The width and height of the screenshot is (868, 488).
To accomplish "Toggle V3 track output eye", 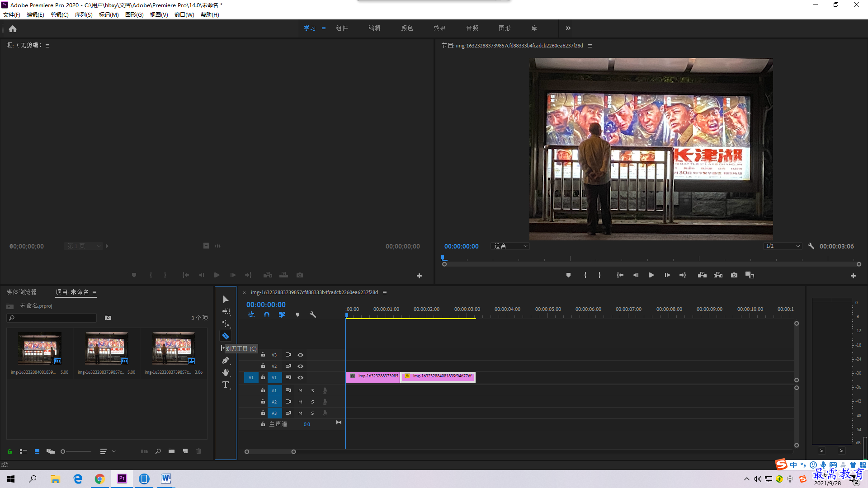I will point(300,355).
